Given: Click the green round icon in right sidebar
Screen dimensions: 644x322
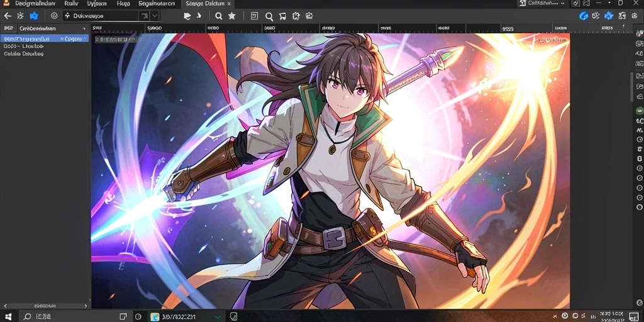Looking at the screenshot, I should (639, 111).
